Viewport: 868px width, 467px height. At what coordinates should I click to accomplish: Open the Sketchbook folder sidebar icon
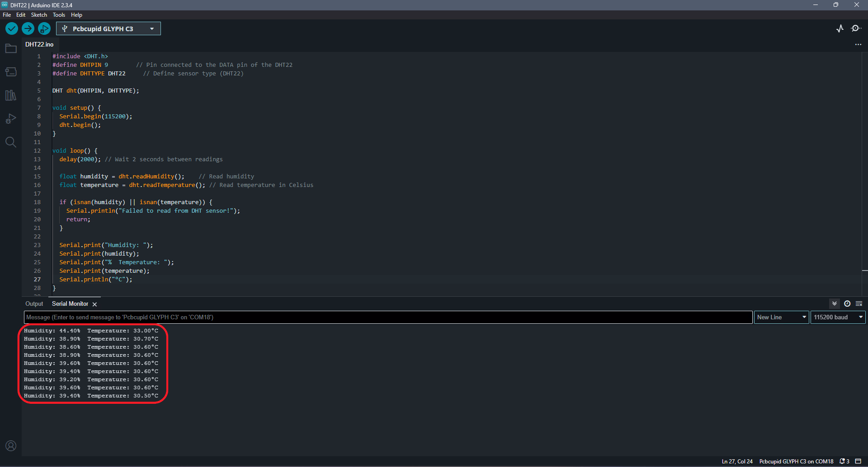pyautogui.click(x=11, y=48)
